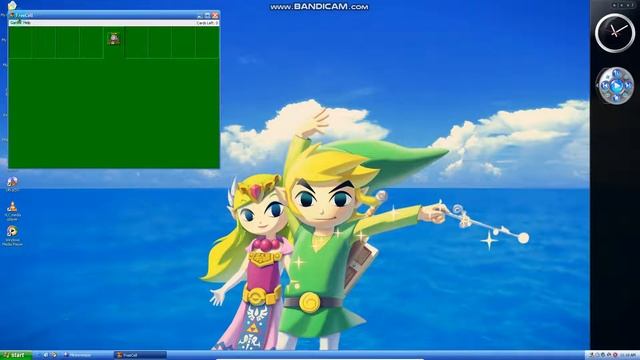Open Windows Media Player desktop shortcut

(x=12, y=236)
